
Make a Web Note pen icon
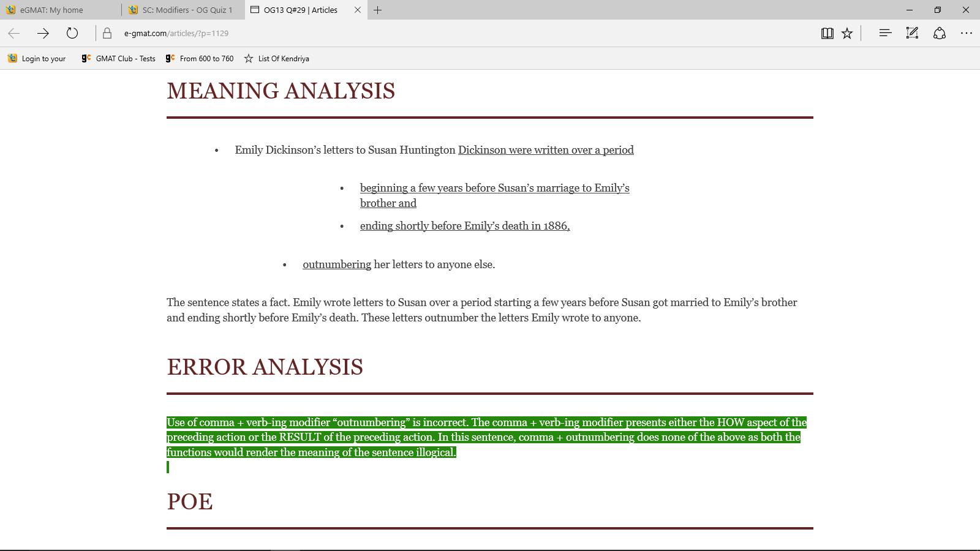point(912,33)
